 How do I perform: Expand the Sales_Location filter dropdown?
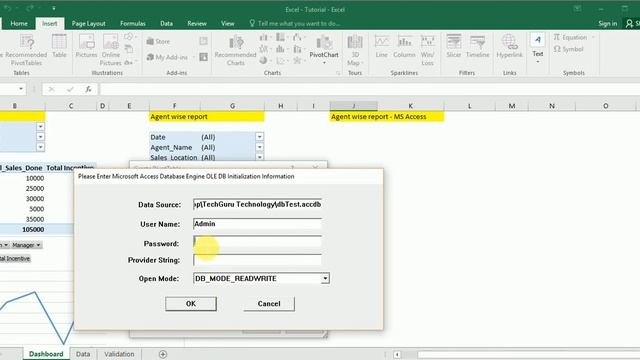click(260, 157)
